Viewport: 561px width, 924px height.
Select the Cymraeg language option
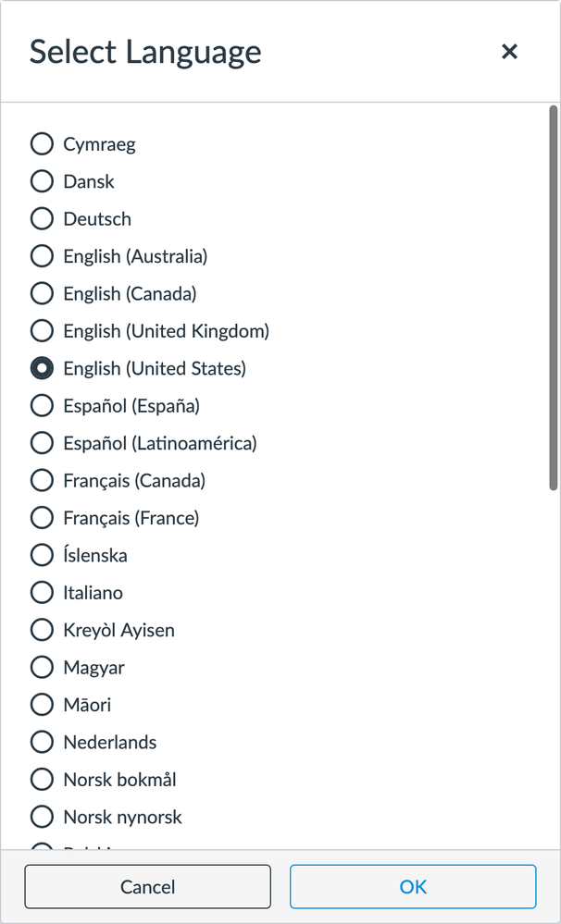[42, 144]
